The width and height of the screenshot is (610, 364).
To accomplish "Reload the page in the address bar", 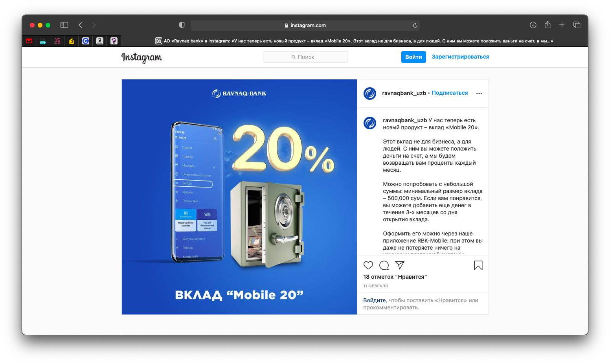I will click(x=415, y=25).
